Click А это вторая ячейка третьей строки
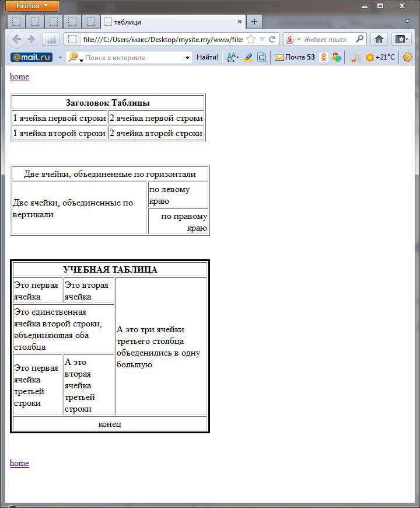The width and height of the screenshot is (420, 508). 89,385
